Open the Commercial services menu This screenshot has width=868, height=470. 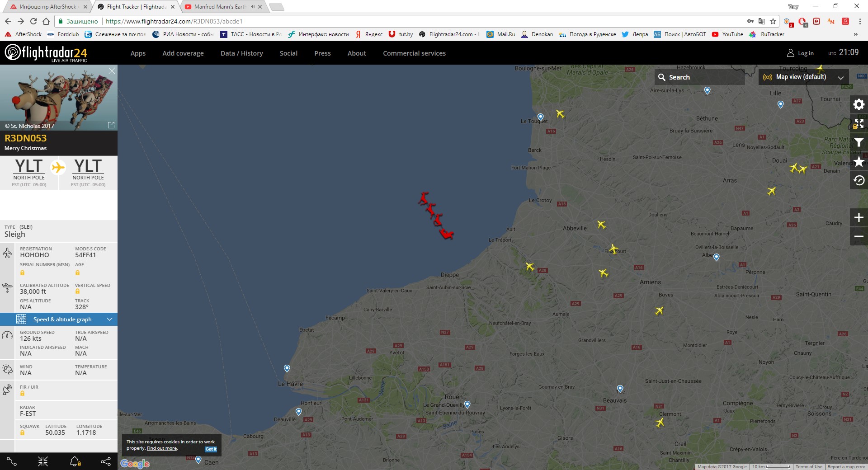coord(414,53)
